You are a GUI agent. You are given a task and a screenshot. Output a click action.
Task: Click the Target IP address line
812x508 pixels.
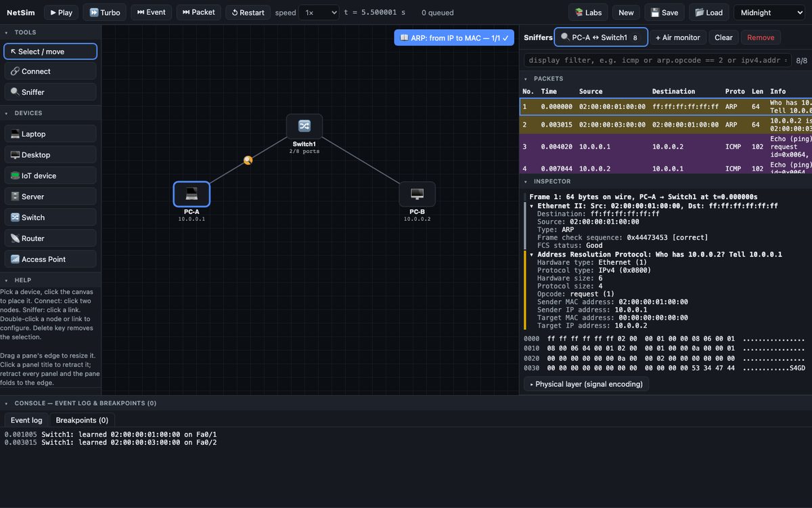click(x=592, y=326)
